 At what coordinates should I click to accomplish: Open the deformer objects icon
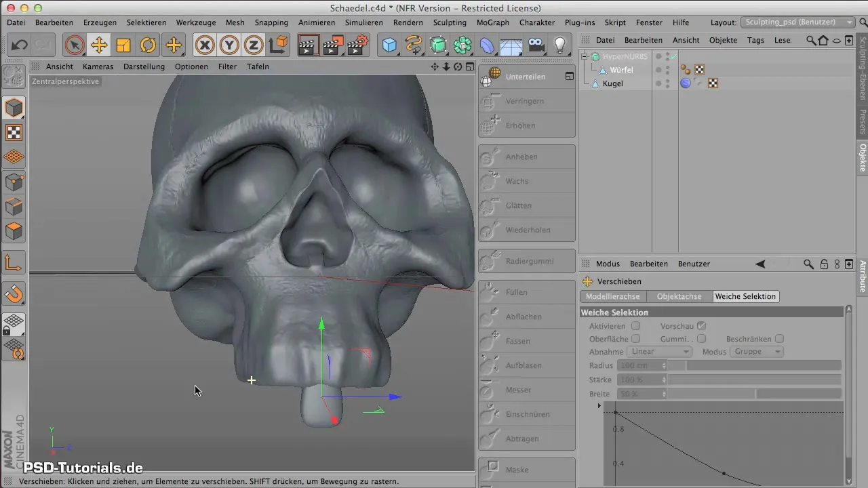tap(487, 45)
